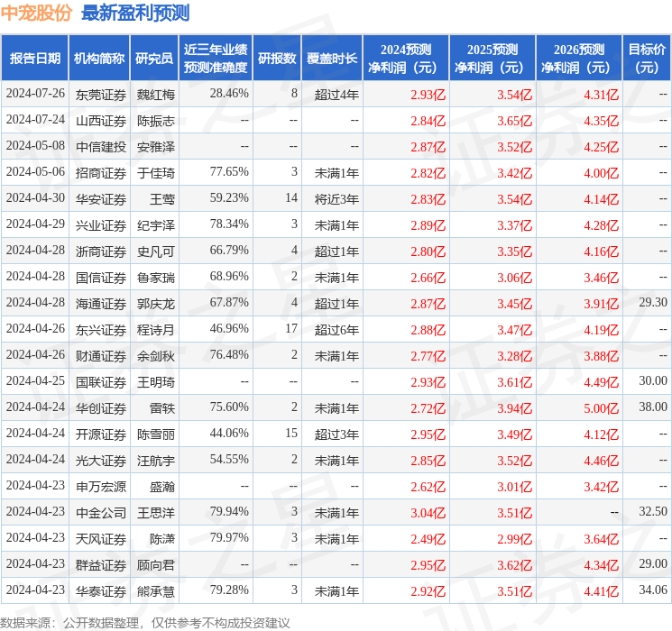The height and width of the screenshot is (631, 672).
Task: Click researcher 顾向君
Action: [155, 565]
